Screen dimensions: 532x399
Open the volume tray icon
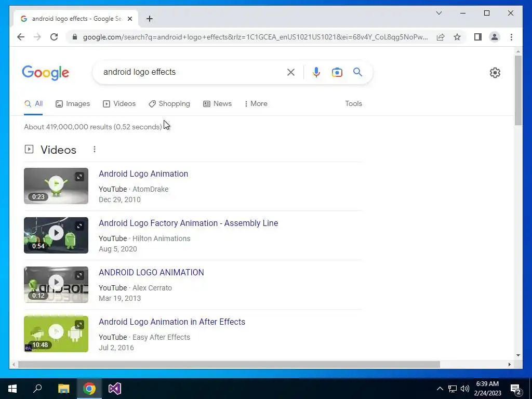[465, 389]
